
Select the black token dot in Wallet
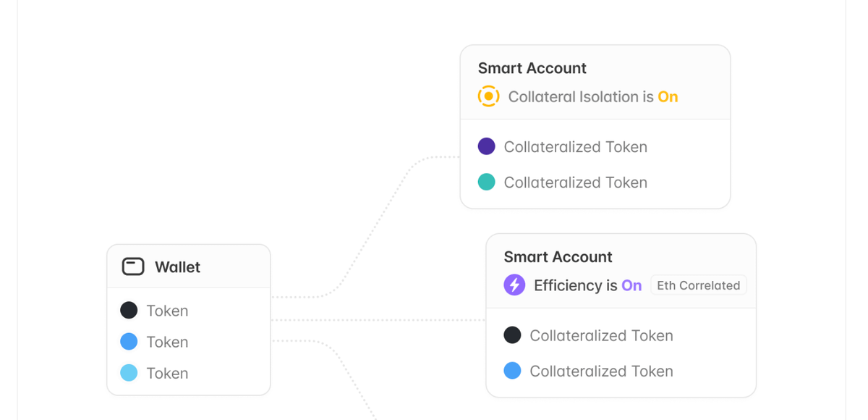tap(129, 311)
